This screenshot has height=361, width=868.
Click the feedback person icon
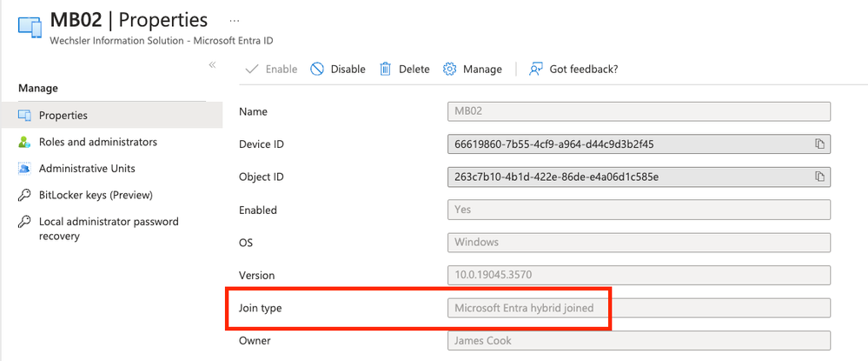pos(535,70)
